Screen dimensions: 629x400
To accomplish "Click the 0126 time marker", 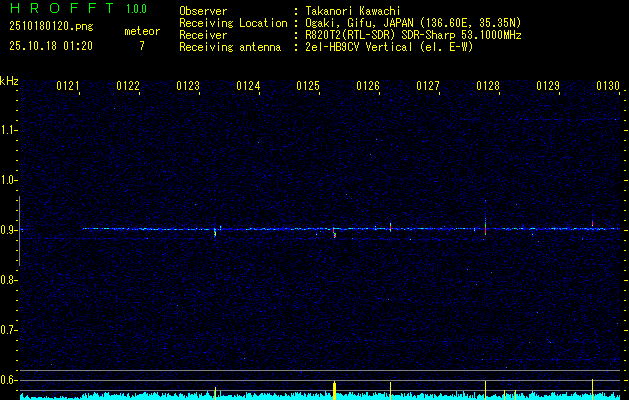I will tap(368, 86).
